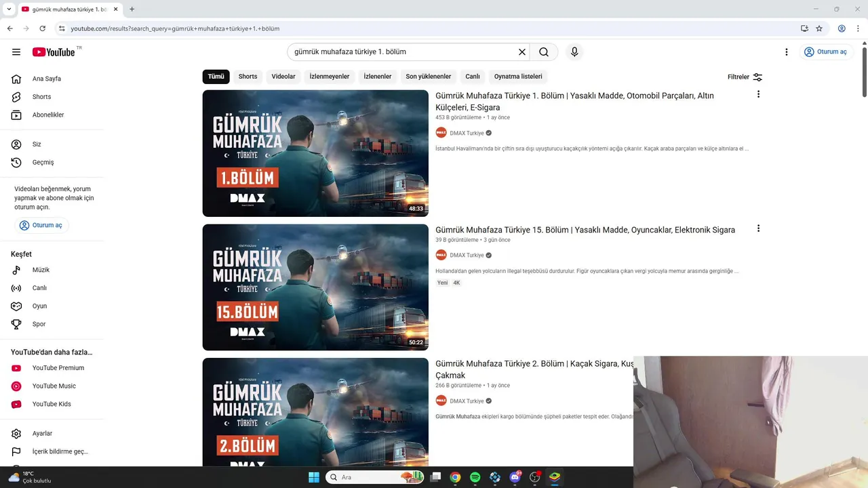The width and height of the screenshot is (868, 488).
Task: Open the 15. Bölüm video thumbnail
Action: pyautogui.click(x=315, y=287)
